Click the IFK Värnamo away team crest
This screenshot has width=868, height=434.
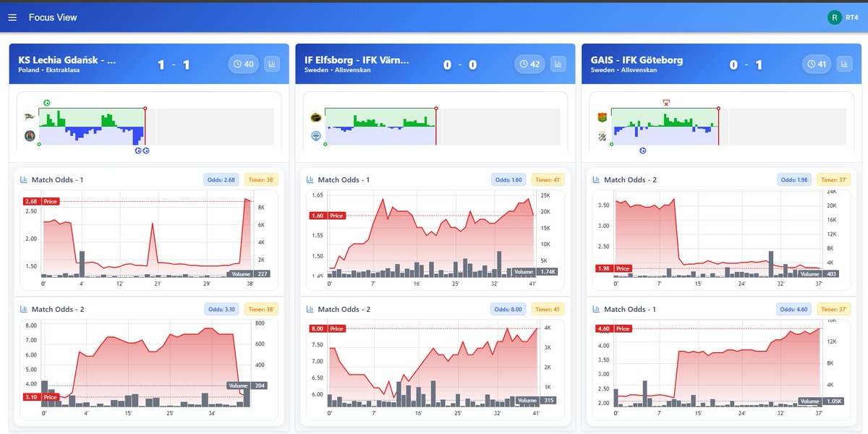(x=315, y=135)
